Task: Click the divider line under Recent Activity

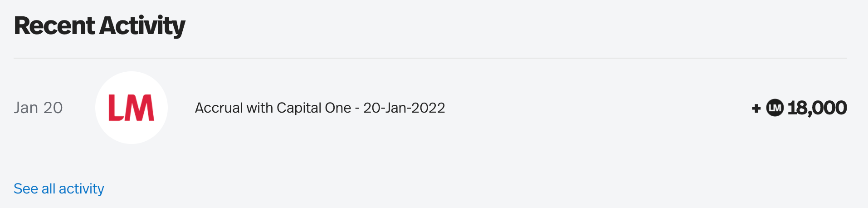Action: point(430,58)
